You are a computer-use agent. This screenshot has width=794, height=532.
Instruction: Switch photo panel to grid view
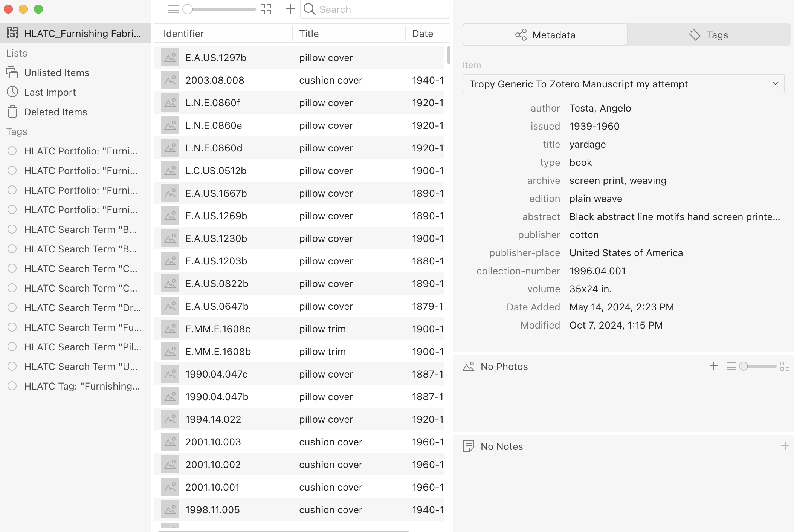(x=785, y=366)
